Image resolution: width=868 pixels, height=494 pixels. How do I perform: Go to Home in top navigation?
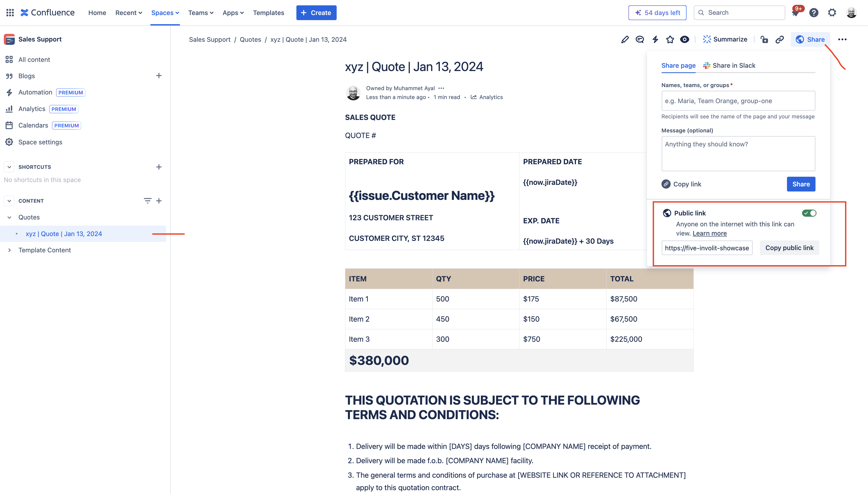(x=97, y=13)
